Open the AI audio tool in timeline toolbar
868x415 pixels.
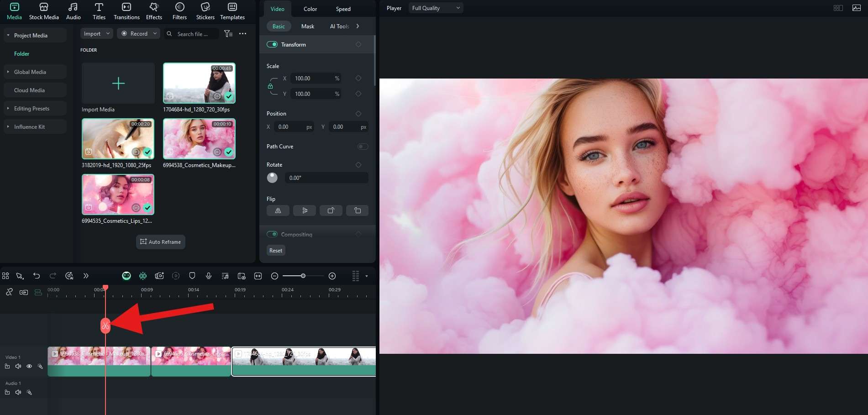pos(69,276)
